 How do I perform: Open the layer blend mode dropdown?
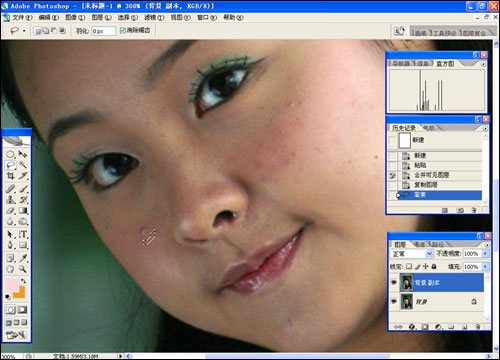412,254
